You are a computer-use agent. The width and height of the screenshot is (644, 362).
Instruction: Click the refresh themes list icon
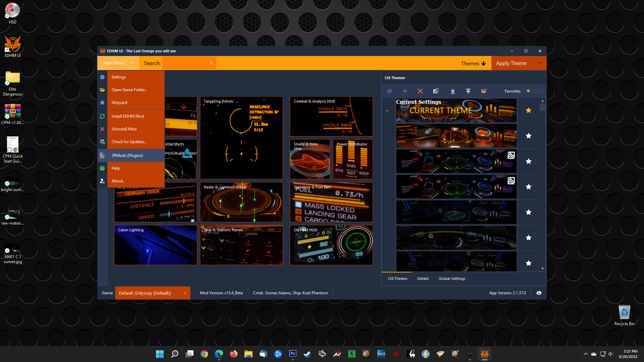click(x=389, y=91)
